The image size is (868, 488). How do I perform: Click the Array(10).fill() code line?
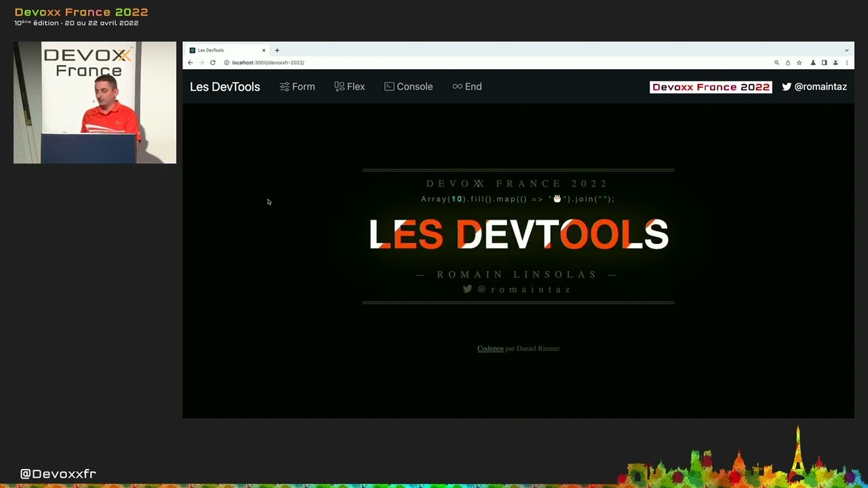click(x=518, y=199)
